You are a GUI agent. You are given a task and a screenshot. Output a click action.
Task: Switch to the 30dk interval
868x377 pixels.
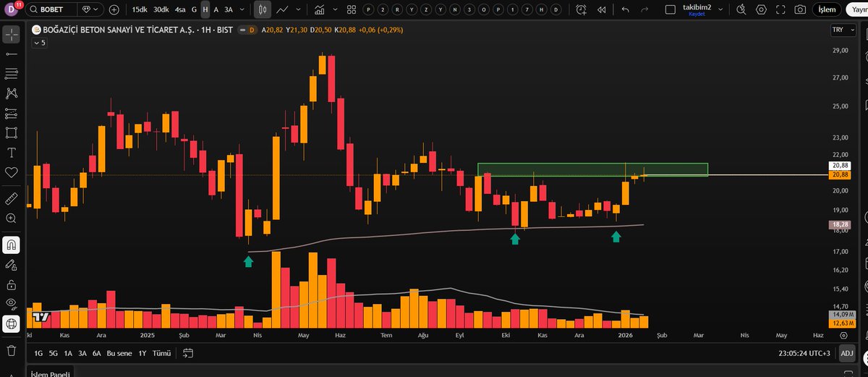161,9
